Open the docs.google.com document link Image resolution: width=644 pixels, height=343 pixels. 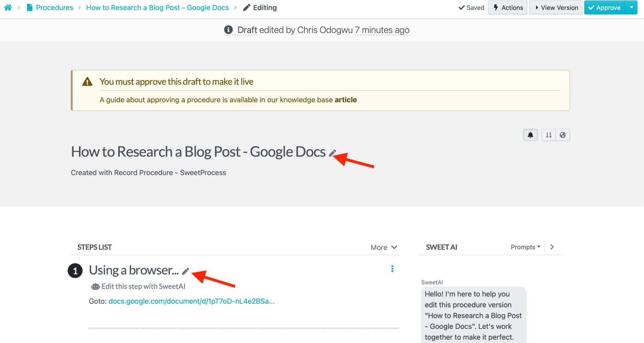[x=191, y=301]
